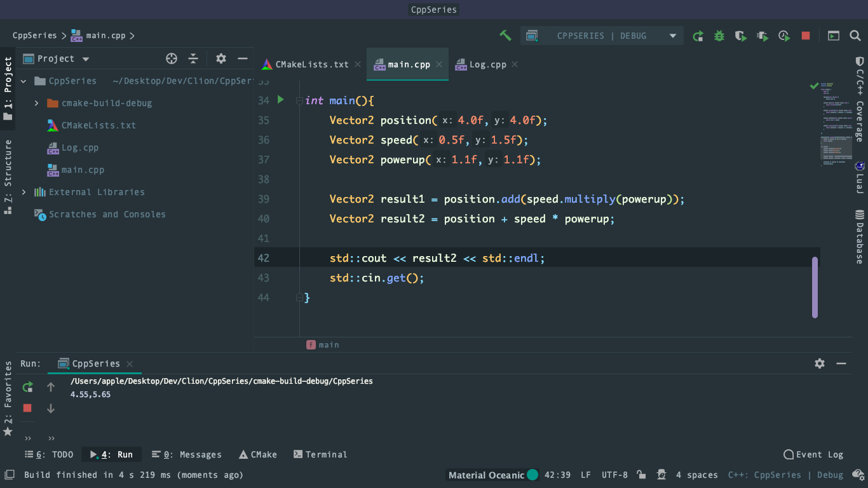Close the Log.cpp editor tab

(515, 64)
